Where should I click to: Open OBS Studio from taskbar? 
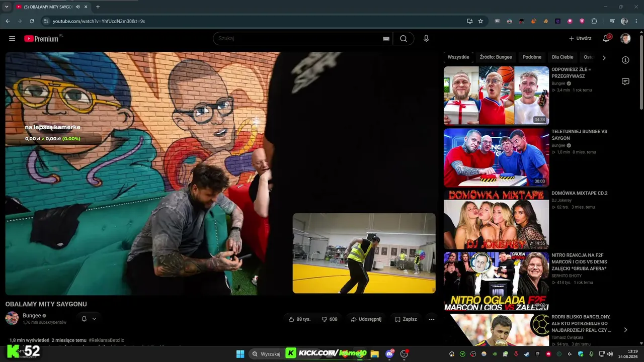[404, 354]
